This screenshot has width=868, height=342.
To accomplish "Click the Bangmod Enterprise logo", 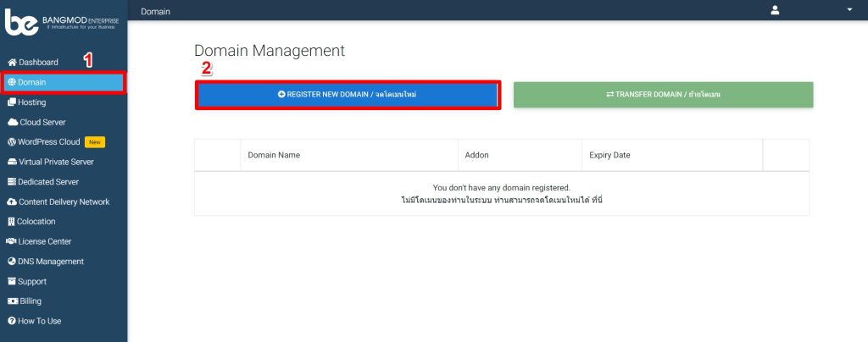I will 63,22.
